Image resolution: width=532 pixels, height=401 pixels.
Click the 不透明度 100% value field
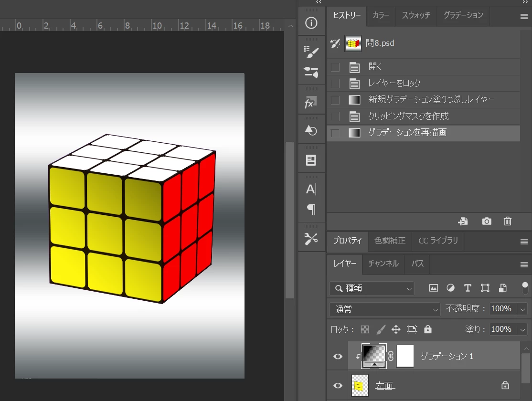[x=503, y=309]
